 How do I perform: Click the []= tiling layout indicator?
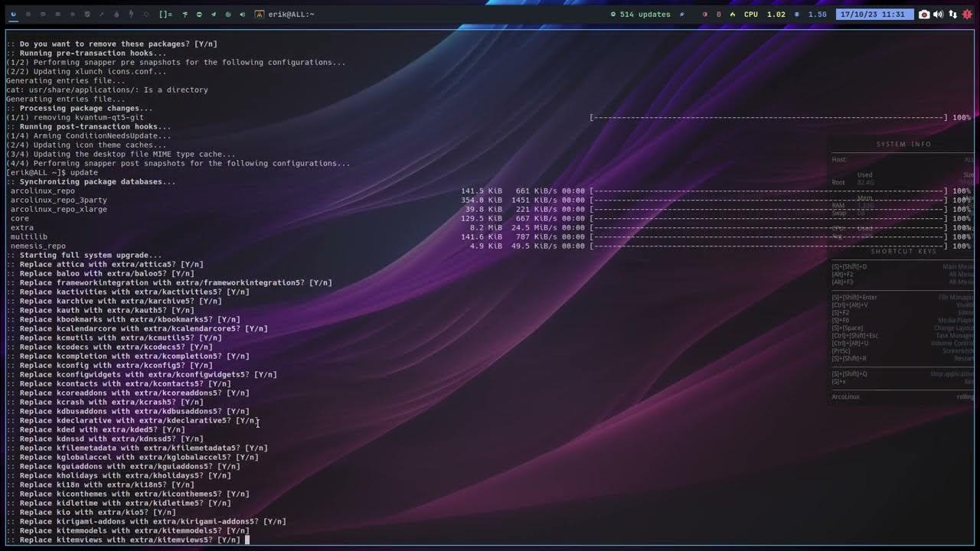tap(165, 14)
